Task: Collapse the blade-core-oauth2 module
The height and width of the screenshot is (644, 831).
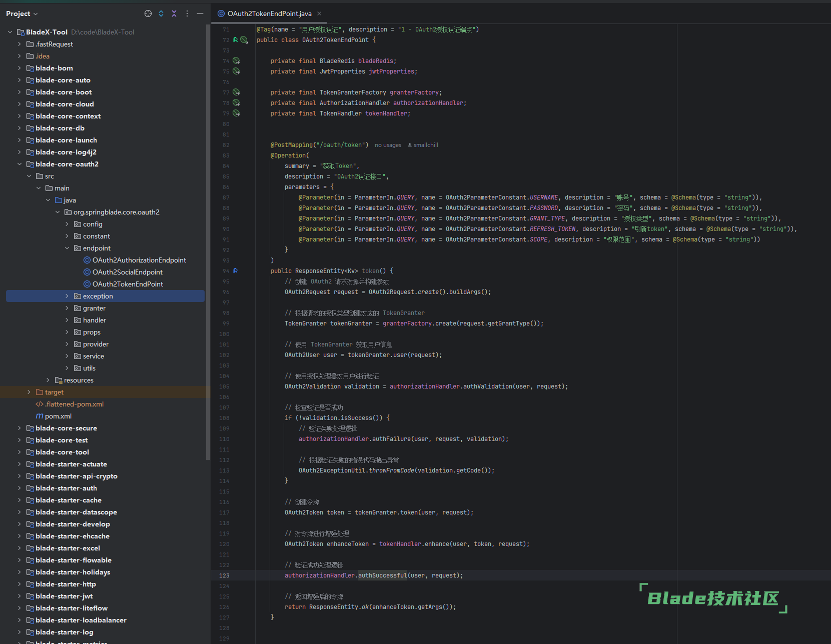Action: [20, 164]
